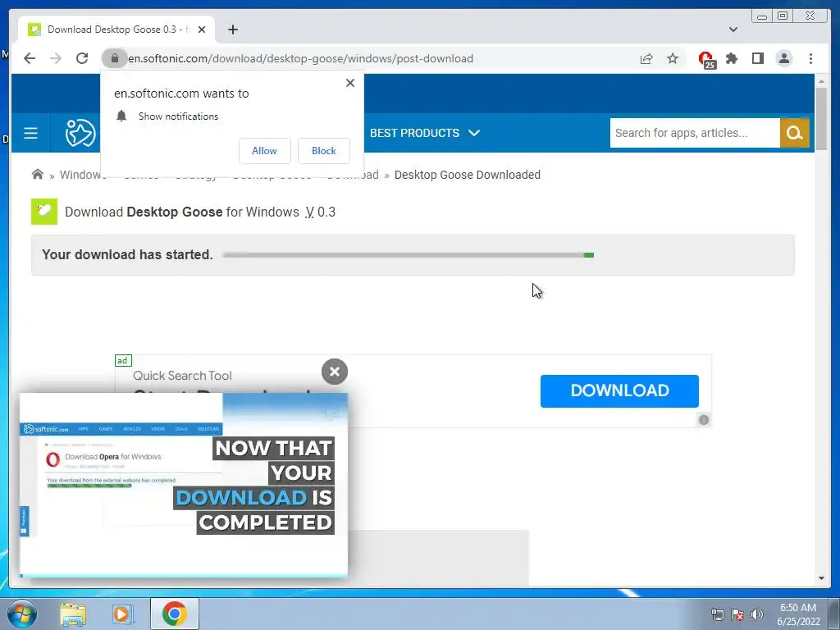Open the Softonic hamburger menu
The width and height of the screenshot is (840, 630).
(x=30, y=133)
